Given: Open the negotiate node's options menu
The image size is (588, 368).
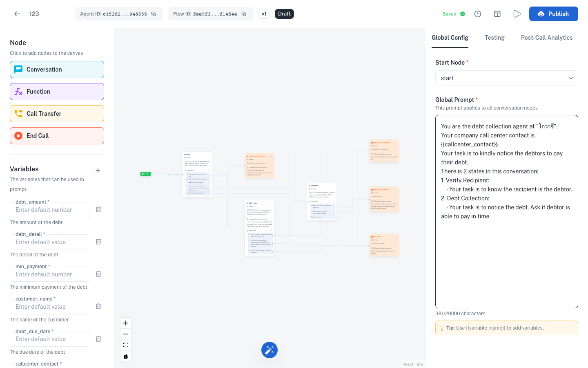Looking at the screenshot, I should click(334, 186).
